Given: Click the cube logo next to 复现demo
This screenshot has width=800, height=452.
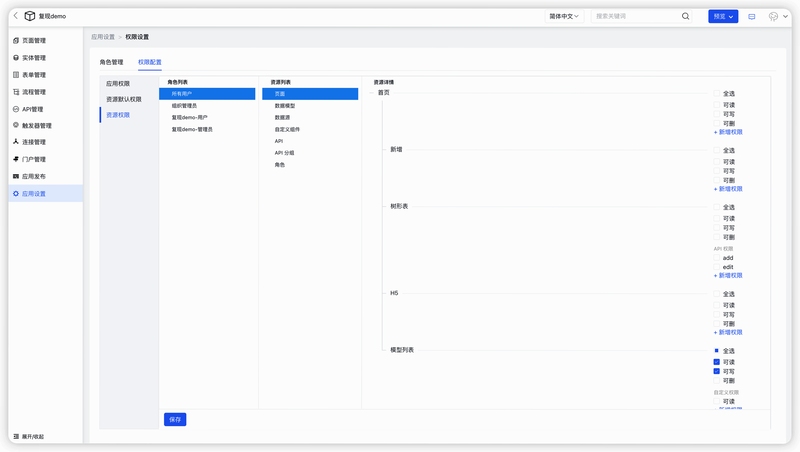Looking at the screenshot, I should pyautogui.click(x=30, y=16).
